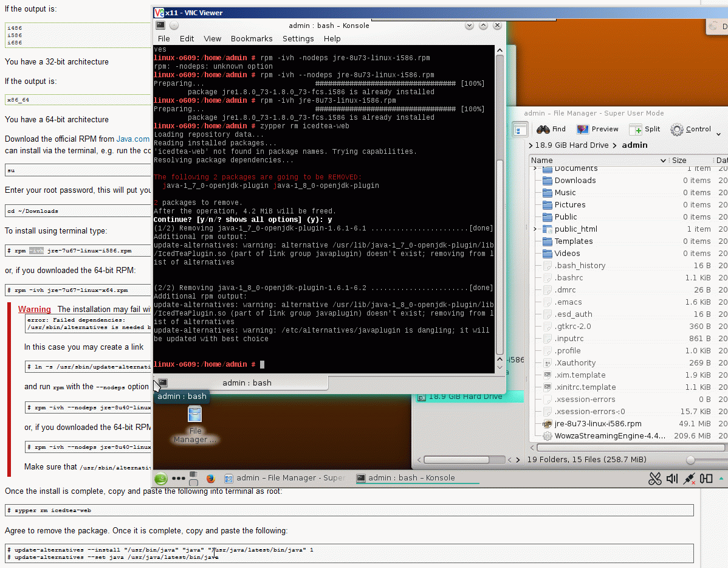Select the Videos folder icon
The width and height of the screenshot is (728, 568).
pyautogui.click(x=548, y=254)
